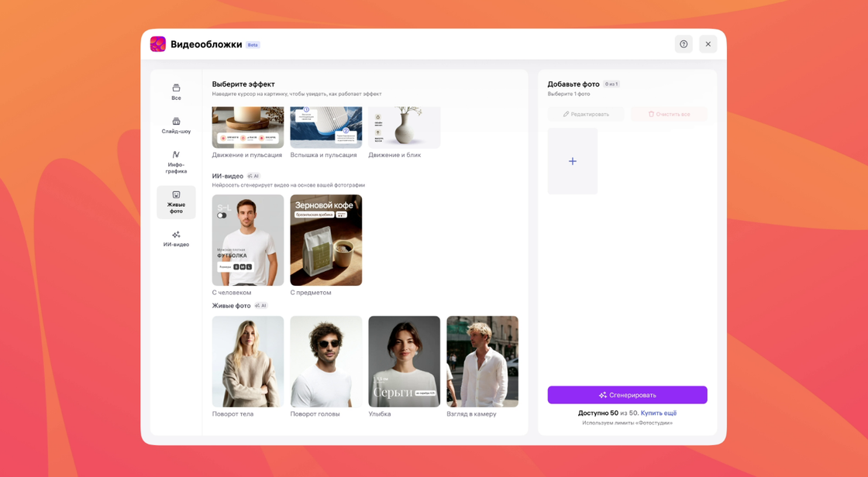The height and width of the screenshot is (477, 868).
Task: Pick the Взгляд в камеру effect
Action: coord(482,361)
